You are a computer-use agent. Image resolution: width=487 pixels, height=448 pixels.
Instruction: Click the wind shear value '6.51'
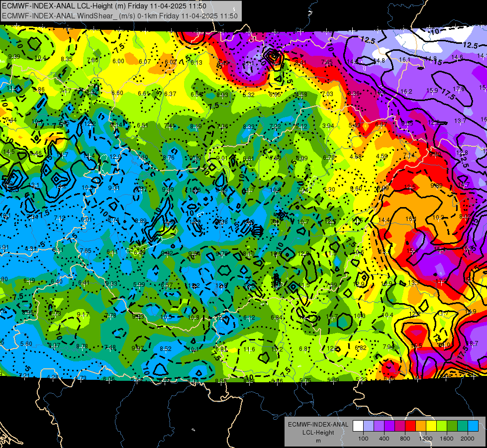[x=143, y=125]
